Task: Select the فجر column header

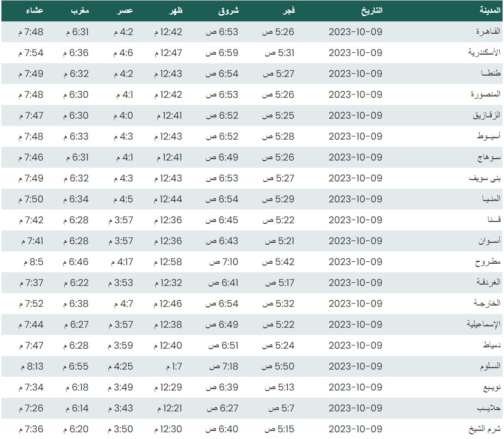Action: (289, 10)
